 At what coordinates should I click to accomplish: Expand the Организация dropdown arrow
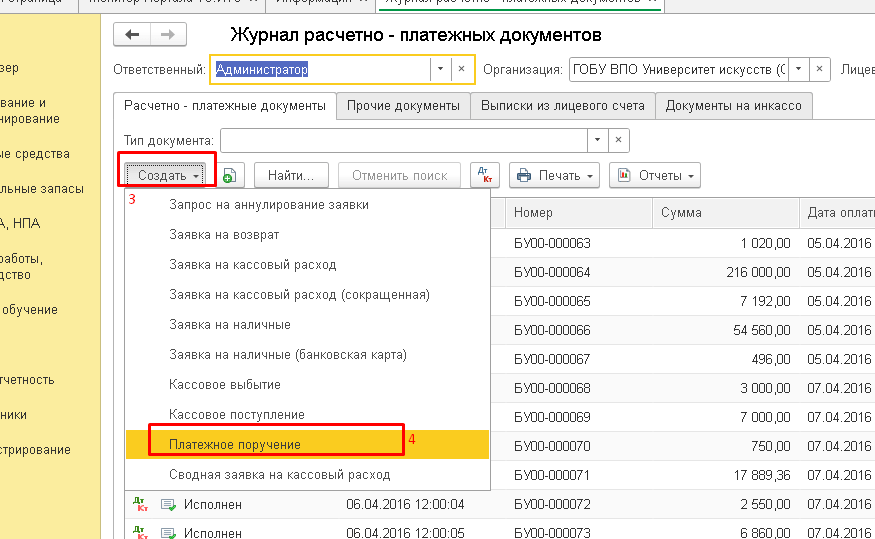click(x=798, y=70)
